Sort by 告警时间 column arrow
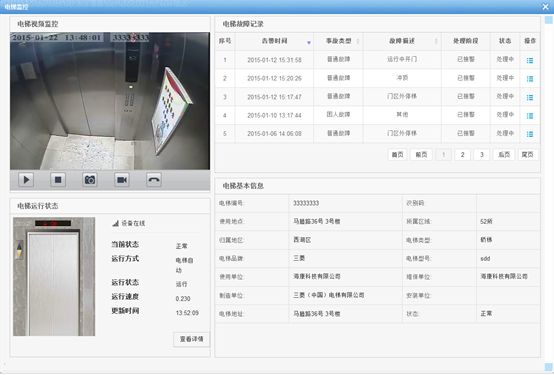 (309, 43)
